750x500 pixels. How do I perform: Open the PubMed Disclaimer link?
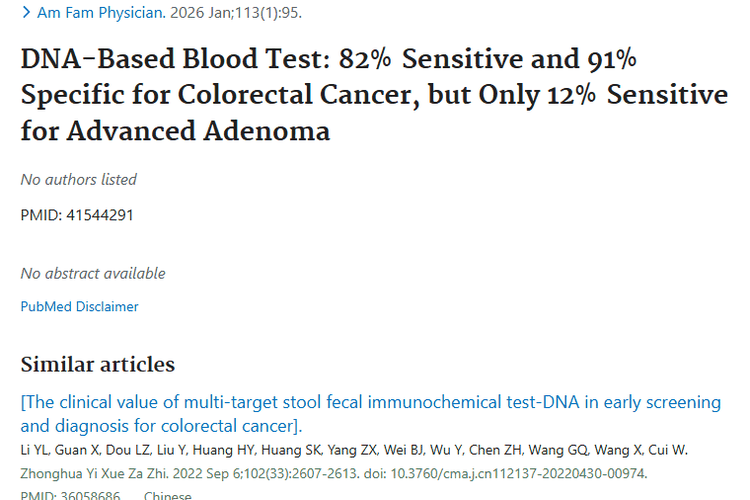(79, 306)
